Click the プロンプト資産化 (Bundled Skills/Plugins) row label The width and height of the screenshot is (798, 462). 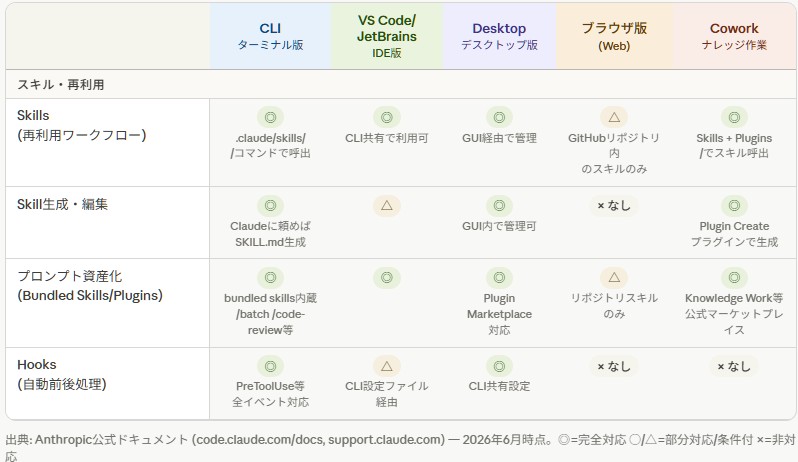(x=90, y=285)
